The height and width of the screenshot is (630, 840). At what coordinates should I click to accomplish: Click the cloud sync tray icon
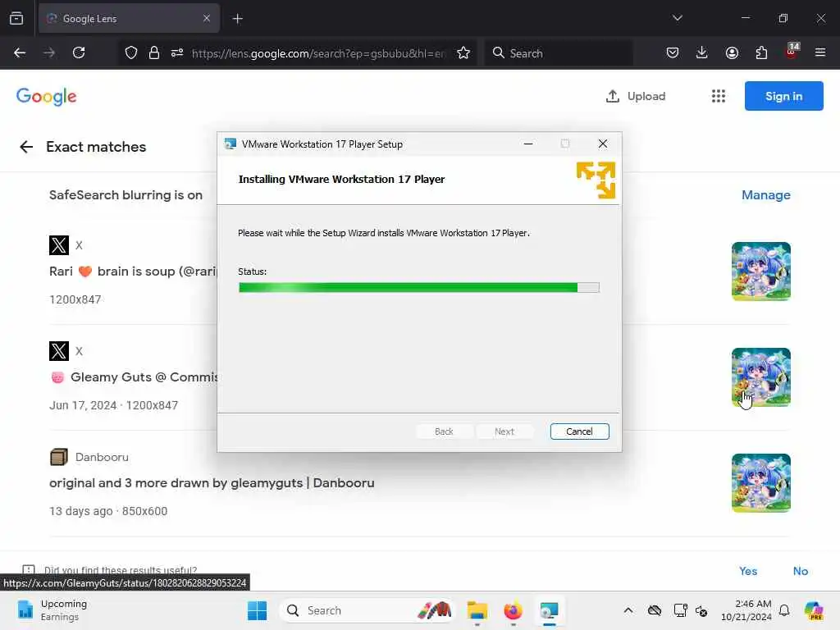[x=654, y=610]
